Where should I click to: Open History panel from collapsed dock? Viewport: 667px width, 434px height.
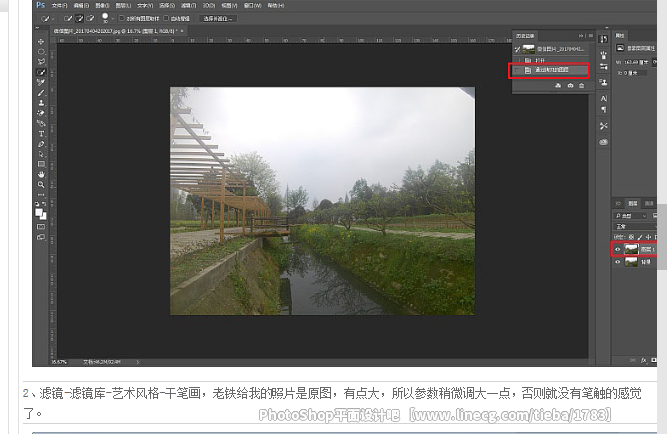coord(603,40)
